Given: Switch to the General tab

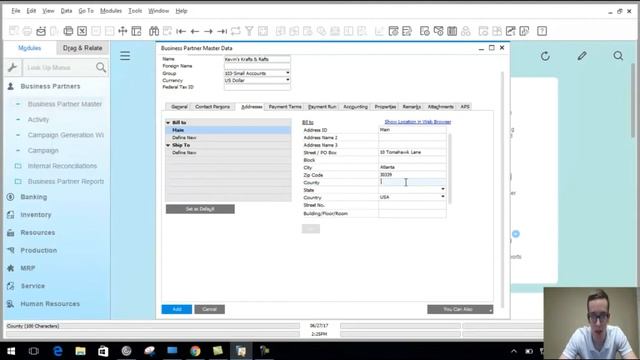Looking at the screenshot, I should click(179, 107).
